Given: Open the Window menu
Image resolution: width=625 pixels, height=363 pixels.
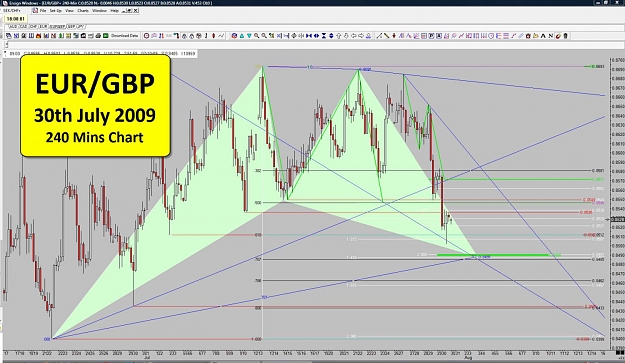Looking at the screenshot, I should coord(99,11).
